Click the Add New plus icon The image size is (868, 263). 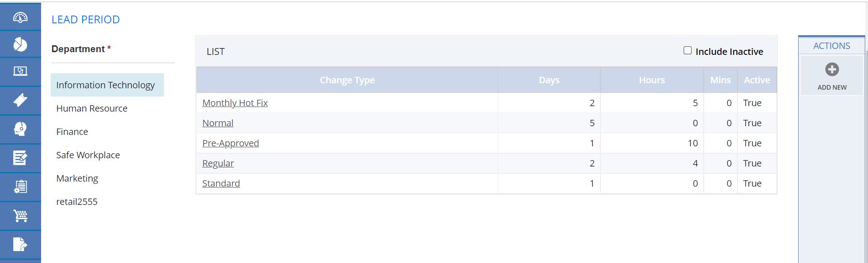(832, 70)
